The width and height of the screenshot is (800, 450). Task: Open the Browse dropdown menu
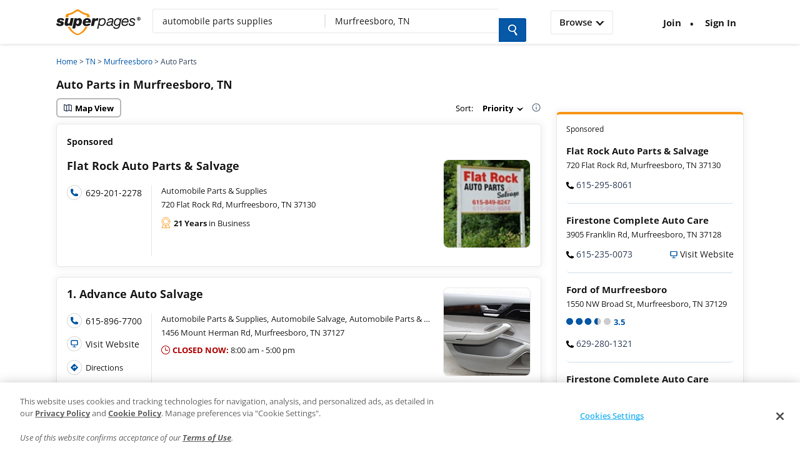tap(581, 23)
